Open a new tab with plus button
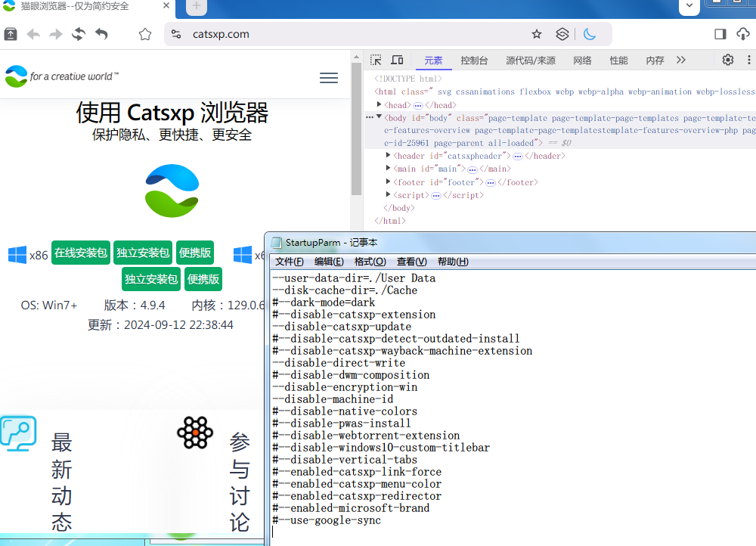Image resolution: width=756 pixels, height=546 pixels. click(x=197, y=6)
